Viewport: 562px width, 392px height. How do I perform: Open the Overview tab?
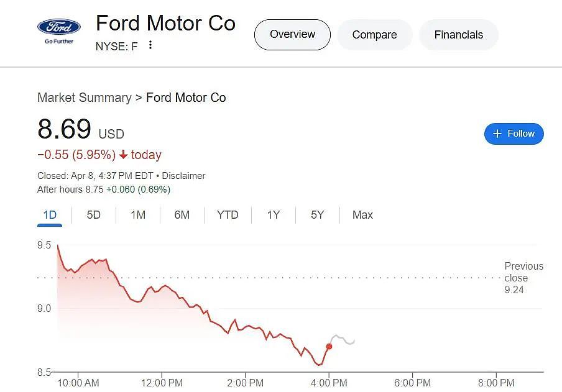point(292,35)
